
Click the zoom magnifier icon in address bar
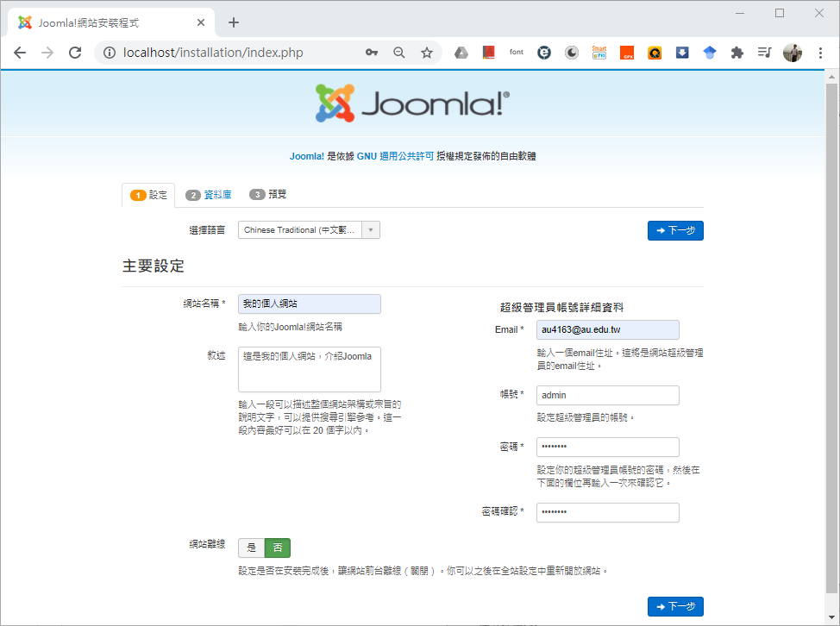tap(399, 53)
